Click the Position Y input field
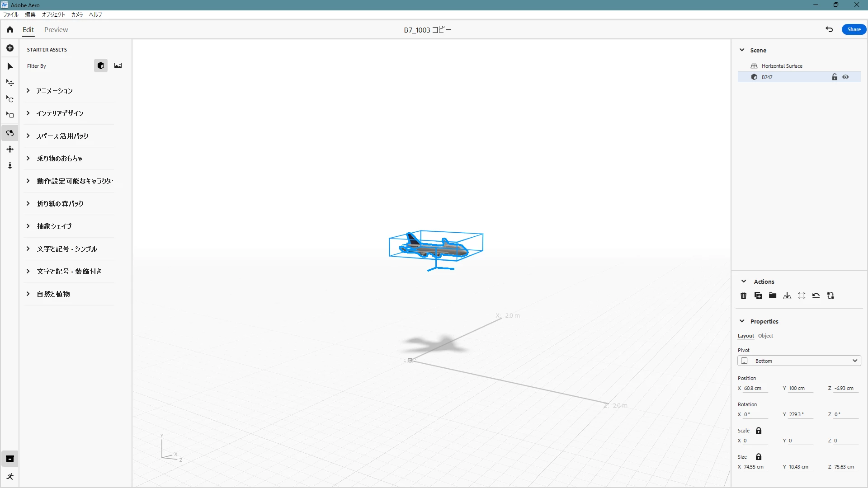This screenshot has width=868, height=488. pos(799,388)
